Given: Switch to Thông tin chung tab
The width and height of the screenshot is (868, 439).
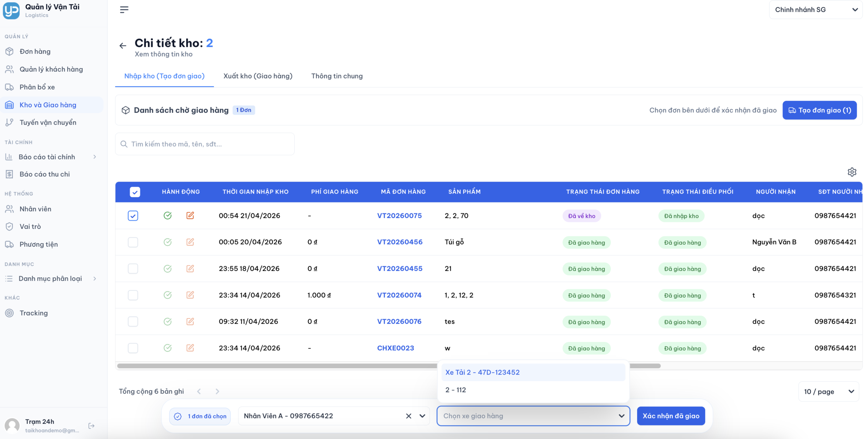Looking at the screenshot, I should click(x=337, y=76).
